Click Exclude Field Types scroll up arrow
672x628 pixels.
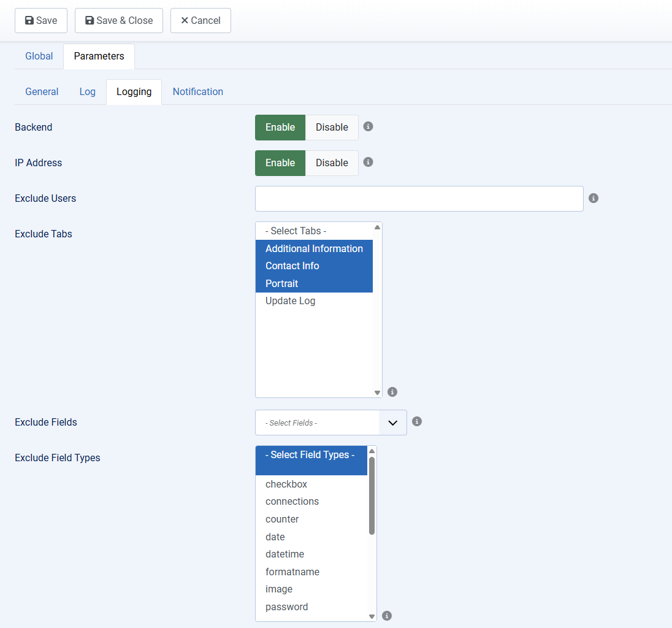click(x=372, y=451)
